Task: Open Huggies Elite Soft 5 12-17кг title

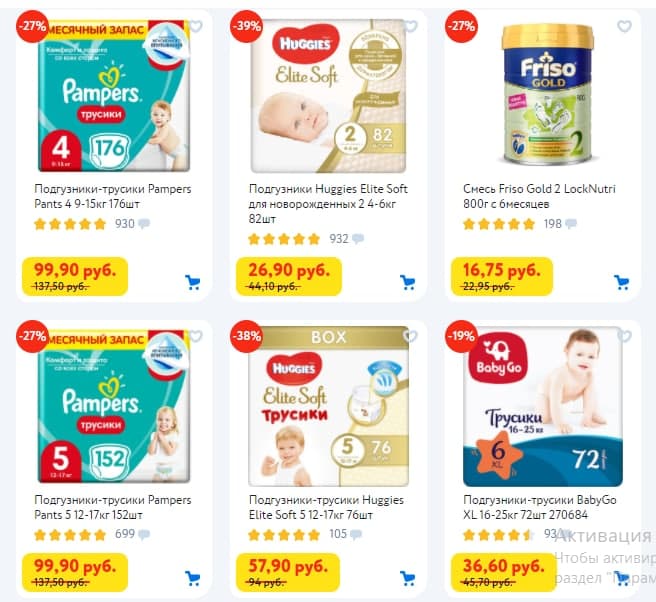Action: click(x=326, y=507)
